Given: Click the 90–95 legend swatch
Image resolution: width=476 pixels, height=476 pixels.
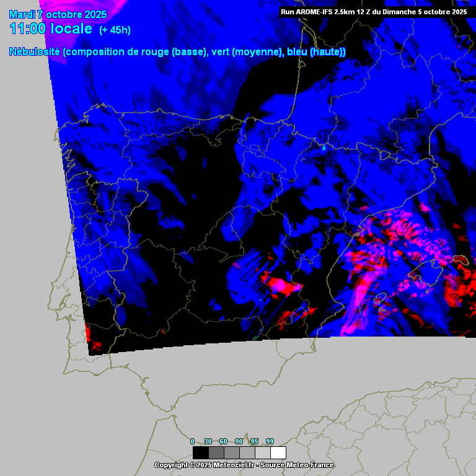Looking at the screenshot, I should 247,452.
